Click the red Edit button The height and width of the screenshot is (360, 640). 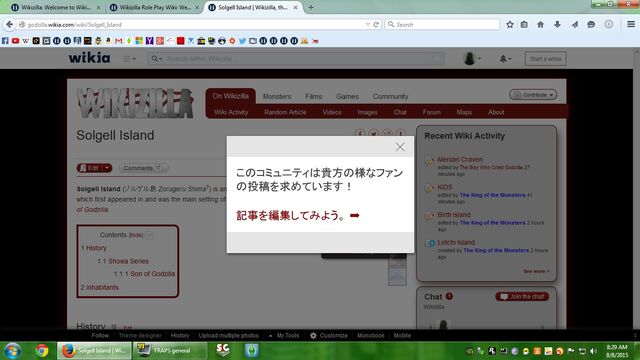(x=89, y=168)
